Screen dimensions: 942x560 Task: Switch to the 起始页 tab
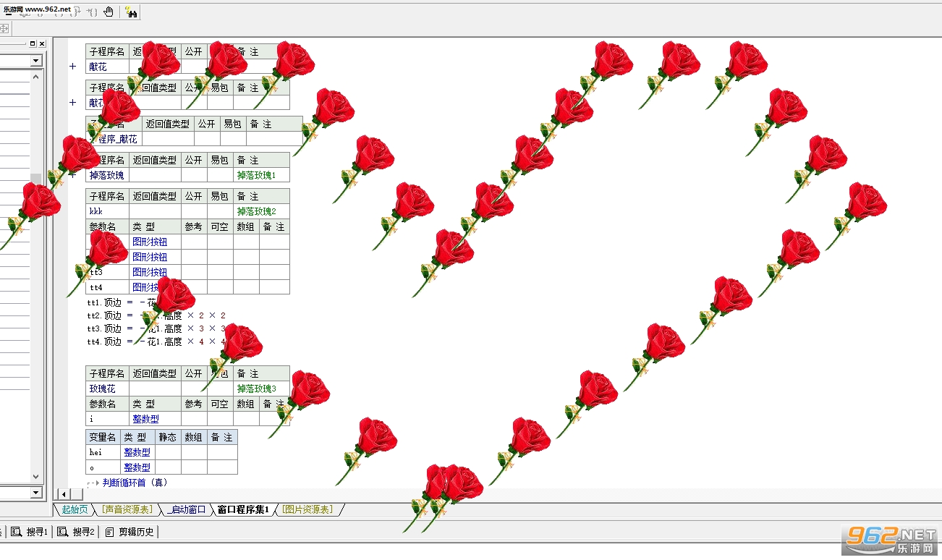(75, 510)
